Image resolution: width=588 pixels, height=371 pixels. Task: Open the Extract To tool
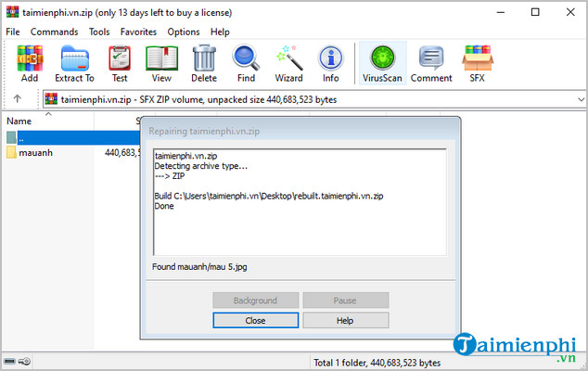click(x=74, y=63)
